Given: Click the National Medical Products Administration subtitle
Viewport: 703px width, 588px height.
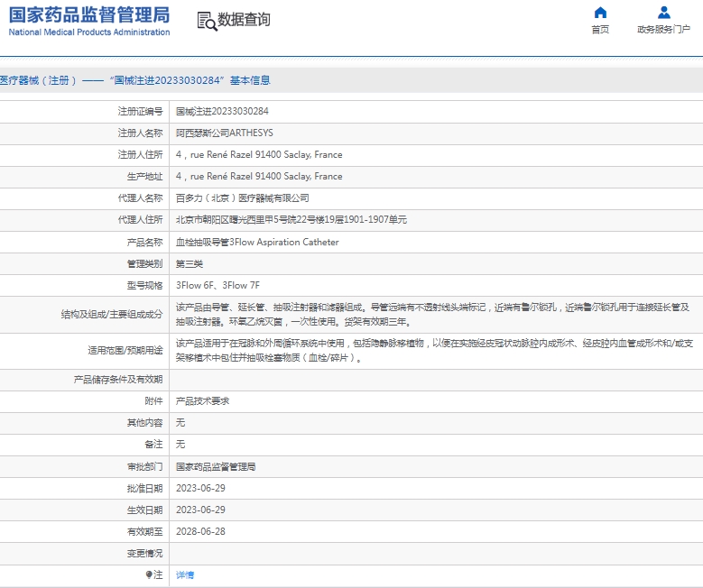Looking at the screenshot, I should [x=89, y=32].
